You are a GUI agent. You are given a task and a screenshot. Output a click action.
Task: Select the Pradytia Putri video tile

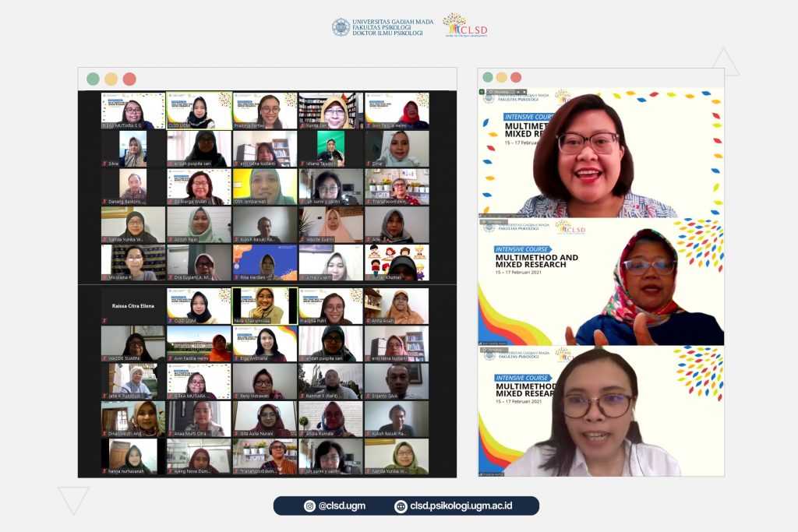click(x=330, y=305)
